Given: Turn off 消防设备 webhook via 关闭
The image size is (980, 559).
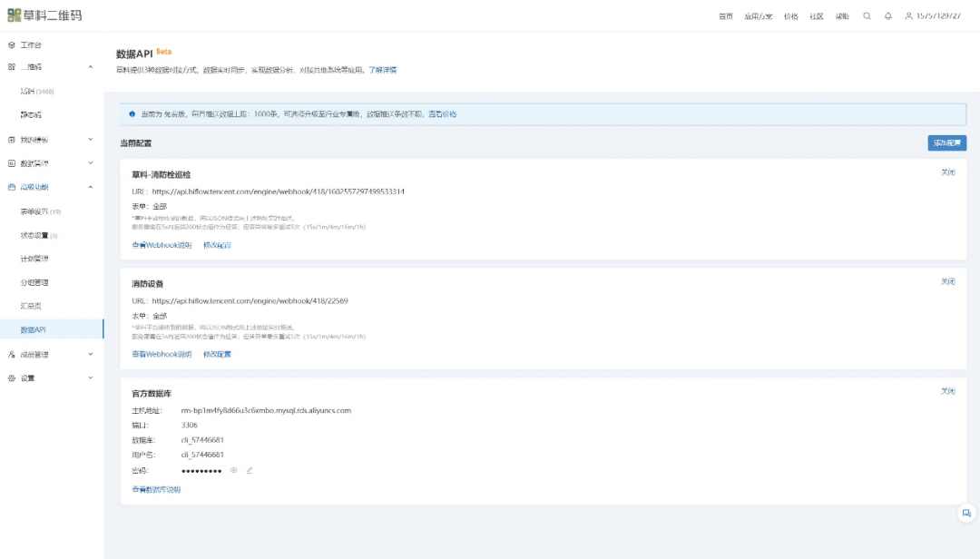Looking at the screenshot, I should pyautogui.click(x=947, y=281).
